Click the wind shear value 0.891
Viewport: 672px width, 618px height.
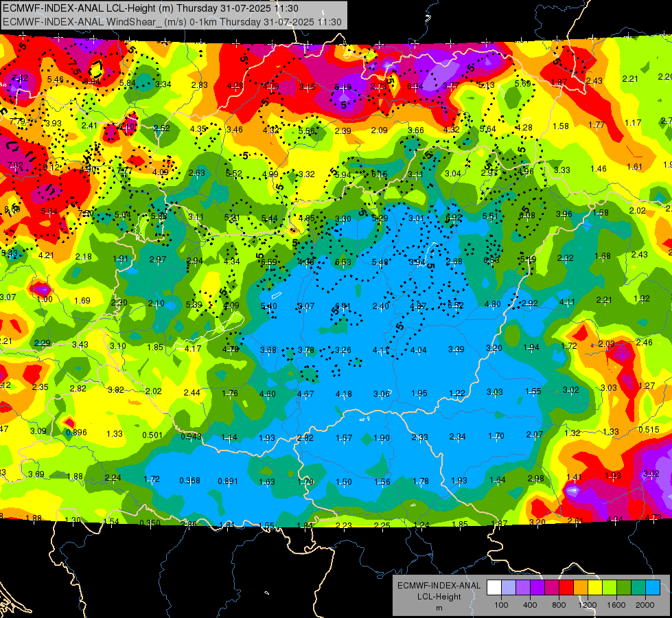tap(228, 481)
